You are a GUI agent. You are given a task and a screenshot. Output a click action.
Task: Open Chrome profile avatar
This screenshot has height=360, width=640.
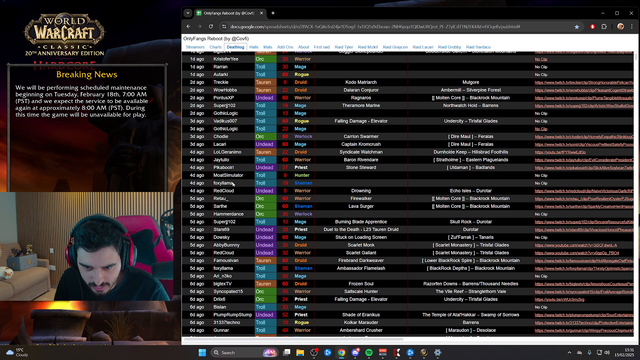(x=620, y=27)
